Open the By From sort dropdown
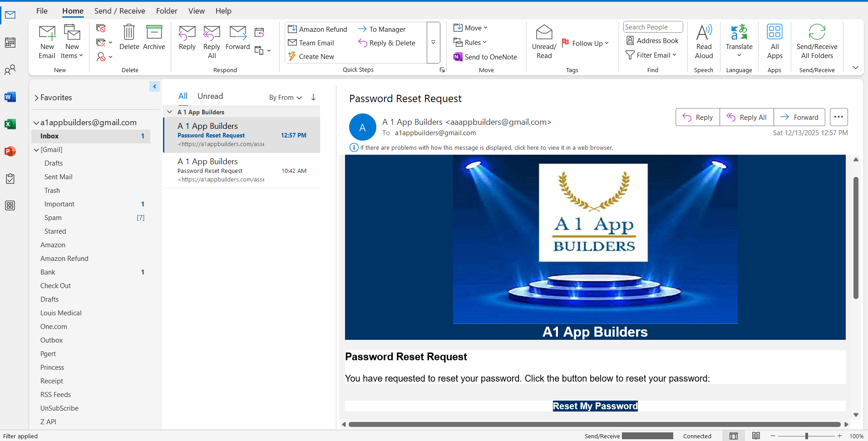This screenshot has height=441, width=868. click(285, 97)
